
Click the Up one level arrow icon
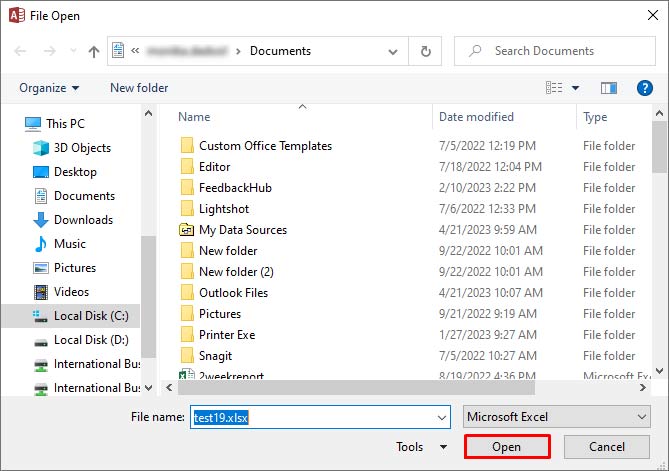[94, 51]
